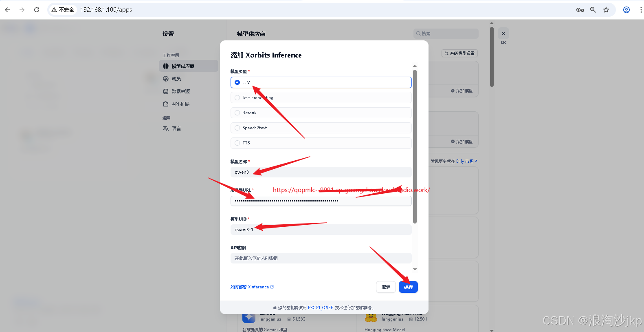Screen dimensions: 644x332
Task: Click the 51,532 download count text
Action: pos(299,319)
